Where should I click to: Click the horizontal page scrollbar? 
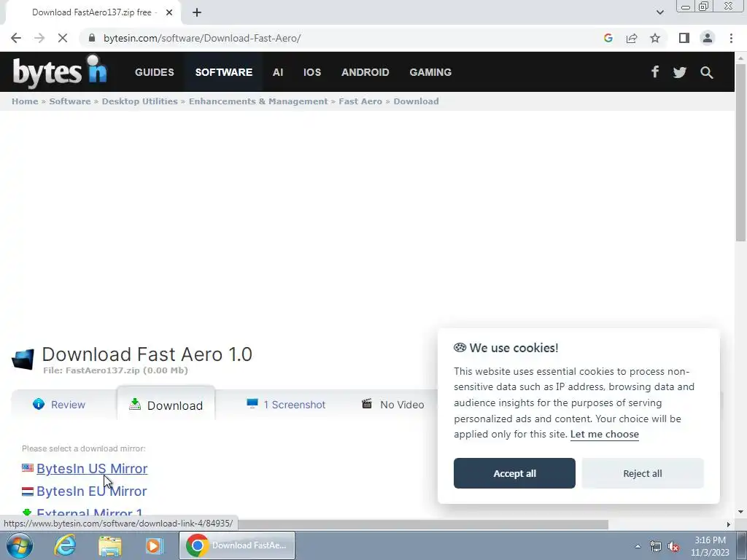[x=422, y=524]
